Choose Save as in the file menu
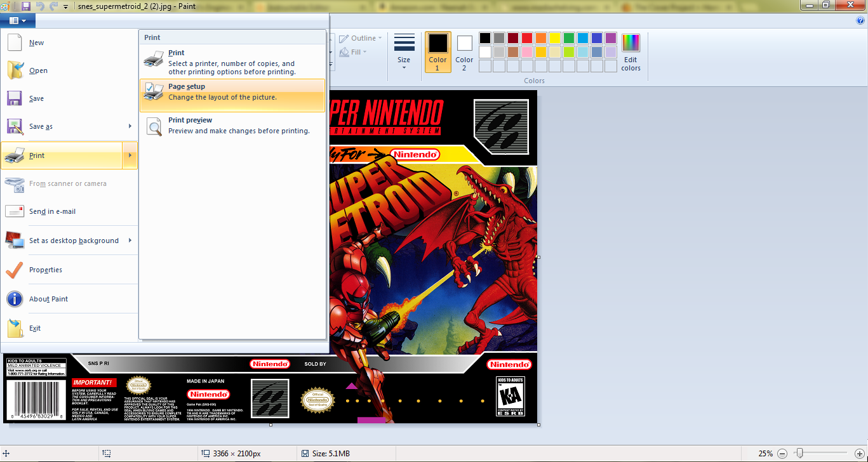This screenshot has width=868, height=462. coord(61,126)
